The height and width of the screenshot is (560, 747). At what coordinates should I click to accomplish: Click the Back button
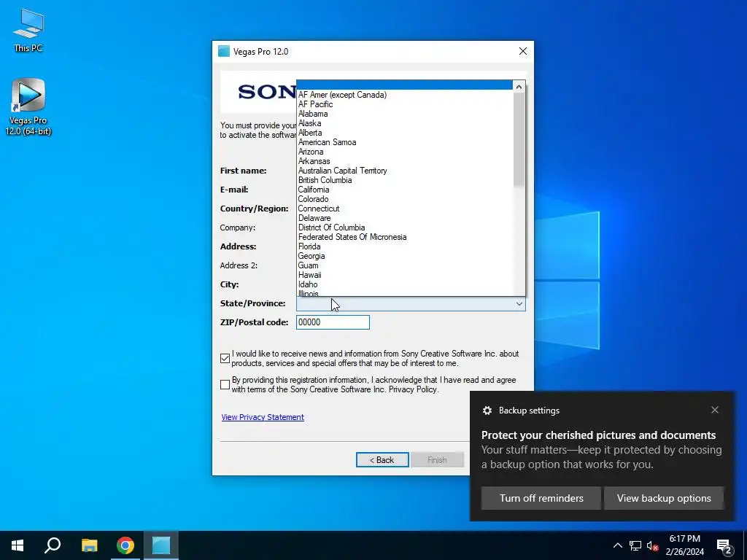click(x=382, y=460)
